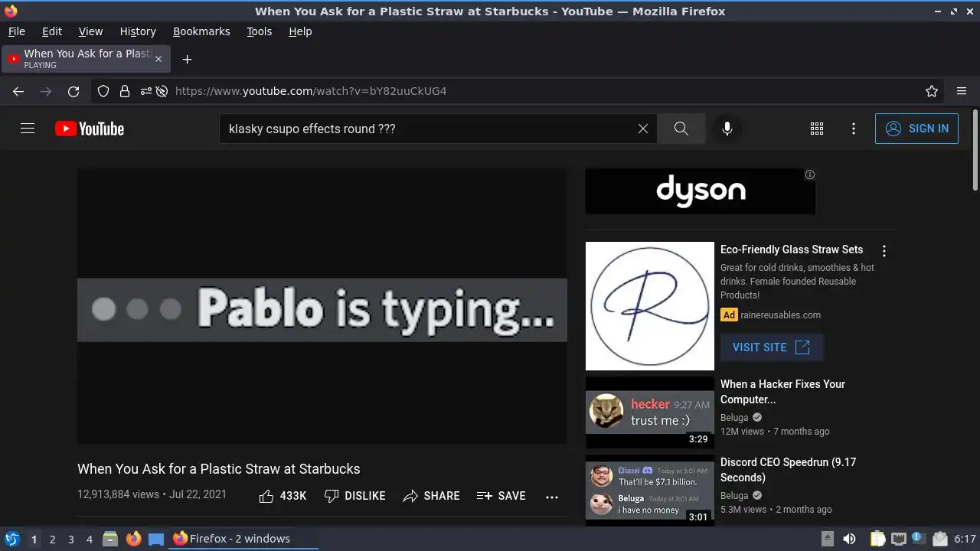980x551 pixels.
Task: Click the show desktop taskbar icon
Action: [x=156, y=539]
